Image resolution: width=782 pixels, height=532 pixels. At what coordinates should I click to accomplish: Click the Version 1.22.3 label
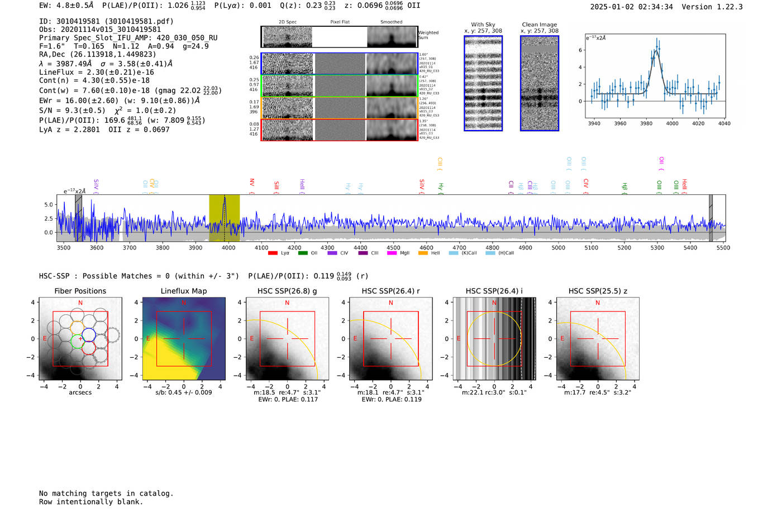[712, 7]
